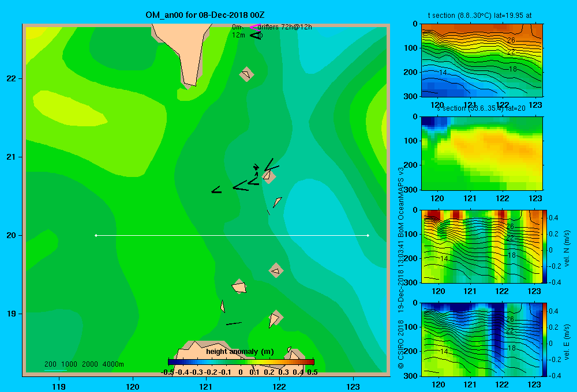Click the map title OM_an00 for 08-Dec-2018 00Z
The image size is (577, 392).
(x=205, y=15)
